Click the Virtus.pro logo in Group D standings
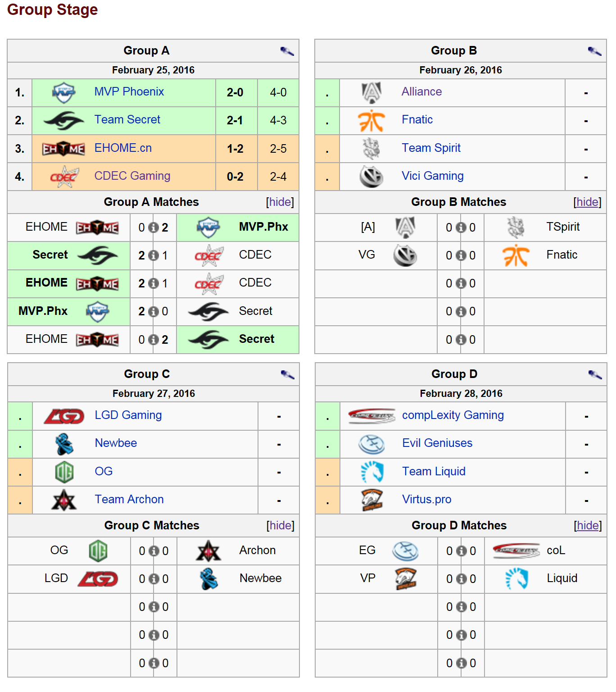 [x=372, y=500]
